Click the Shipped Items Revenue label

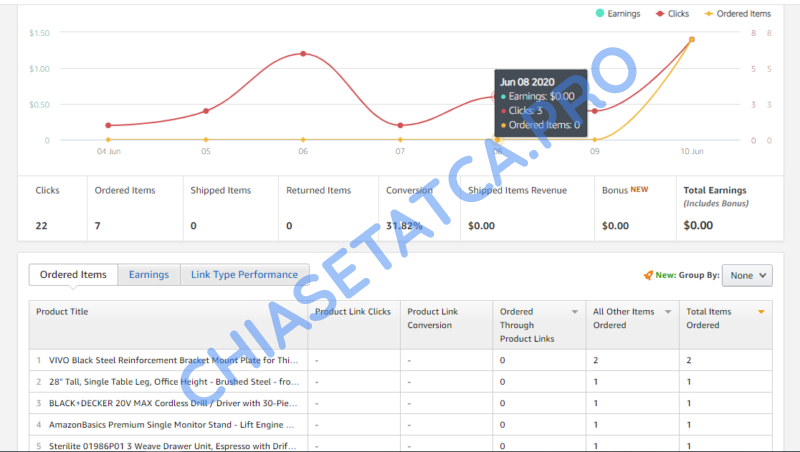pos(517,190)
